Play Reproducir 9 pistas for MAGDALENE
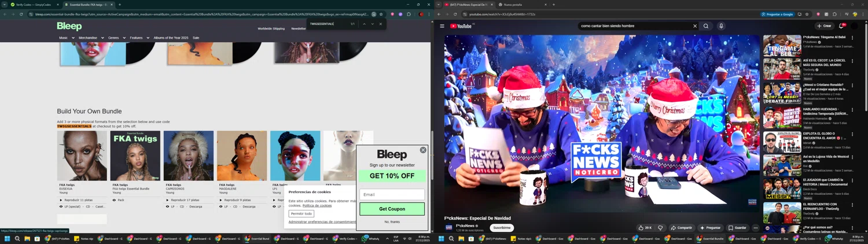The height and width of the screenshot is (244, 868). (x=235, y=200)
